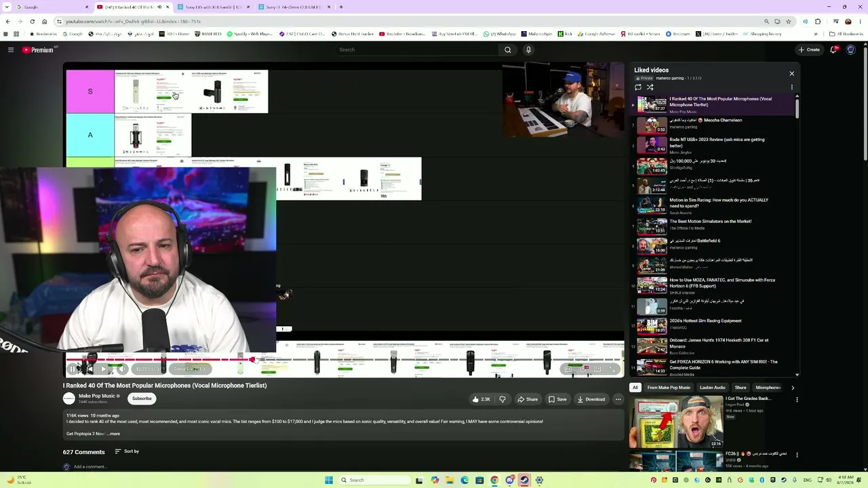Viewport: 868px width, 488px height.
Task: Save the video to a playlist
Action: (557, 399)
